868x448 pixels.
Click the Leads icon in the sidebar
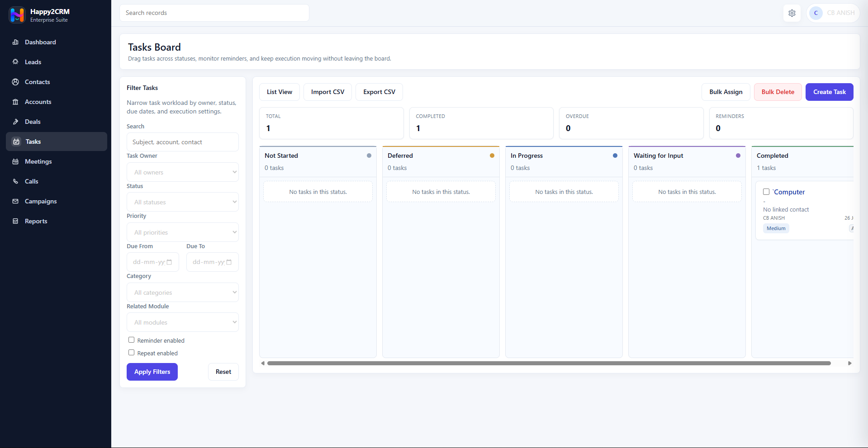coord(15,62)
